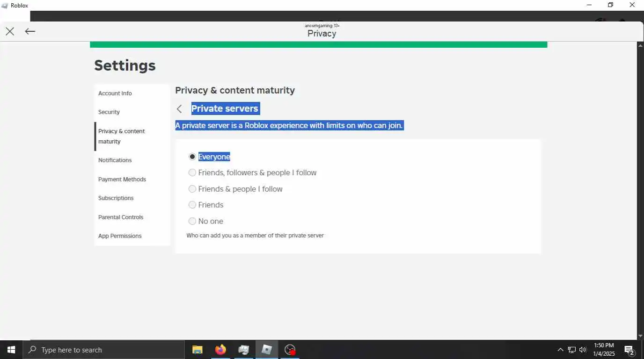Go to the Notifications settings tab

[x=132, y=160]
